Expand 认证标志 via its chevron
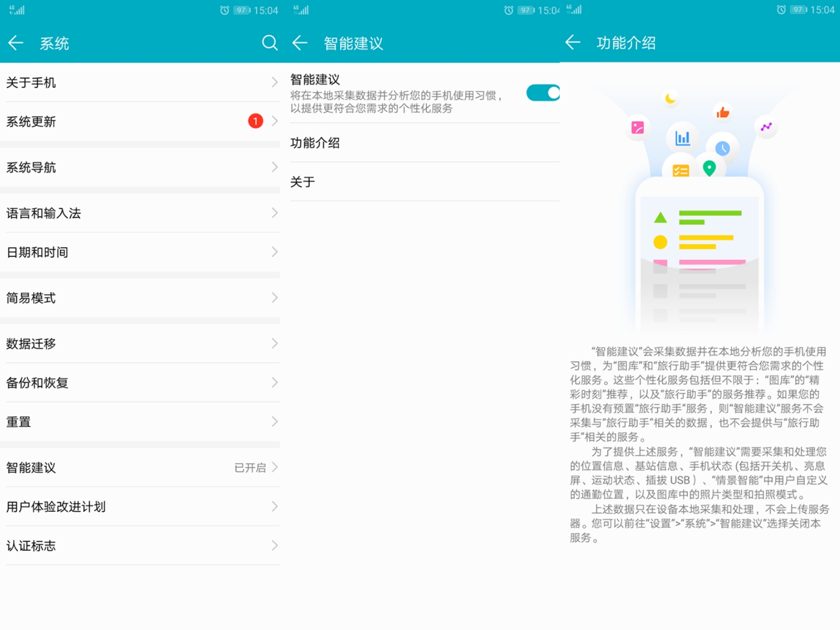Screen dimensions: 840x630 point(274,545)
